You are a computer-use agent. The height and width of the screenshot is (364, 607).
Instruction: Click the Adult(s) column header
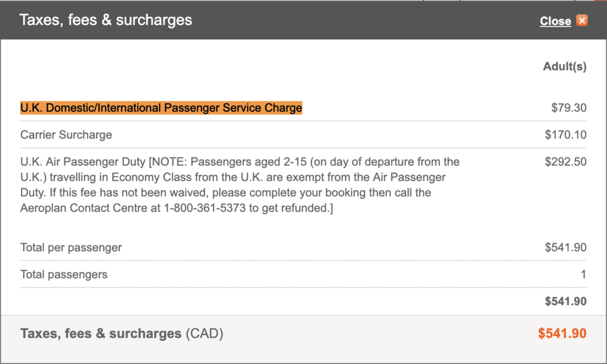(565, 67)
